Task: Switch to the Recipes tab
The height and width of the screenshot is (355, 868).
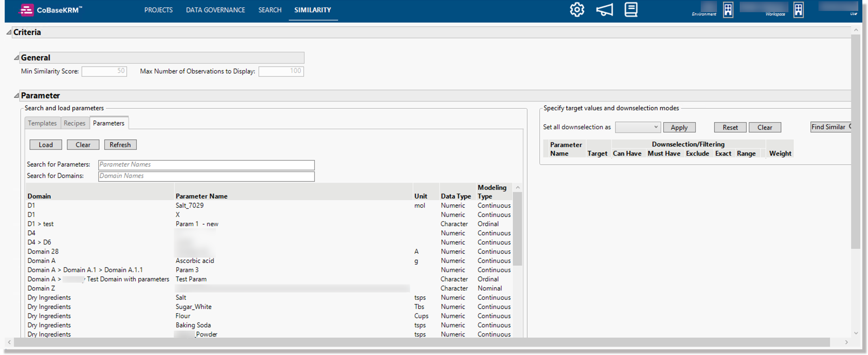Action: 75,123
